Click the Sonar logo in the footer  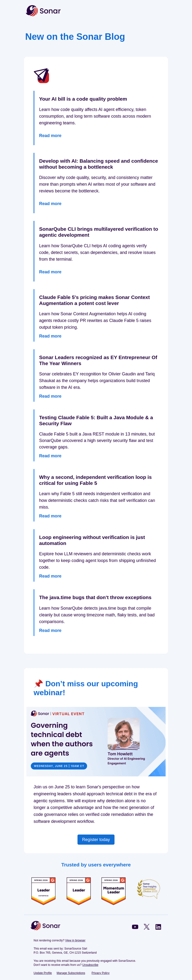[x=46, y=926]
